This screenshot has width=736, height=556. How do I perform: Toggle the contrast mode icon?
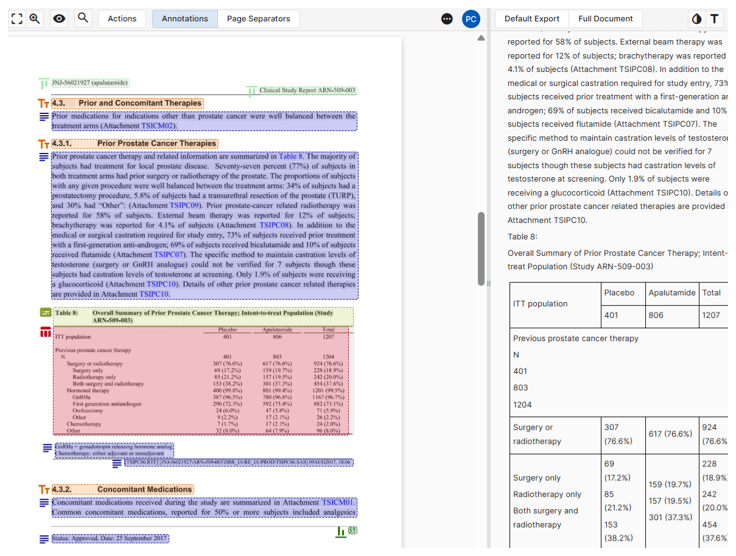tap(696, 19)
